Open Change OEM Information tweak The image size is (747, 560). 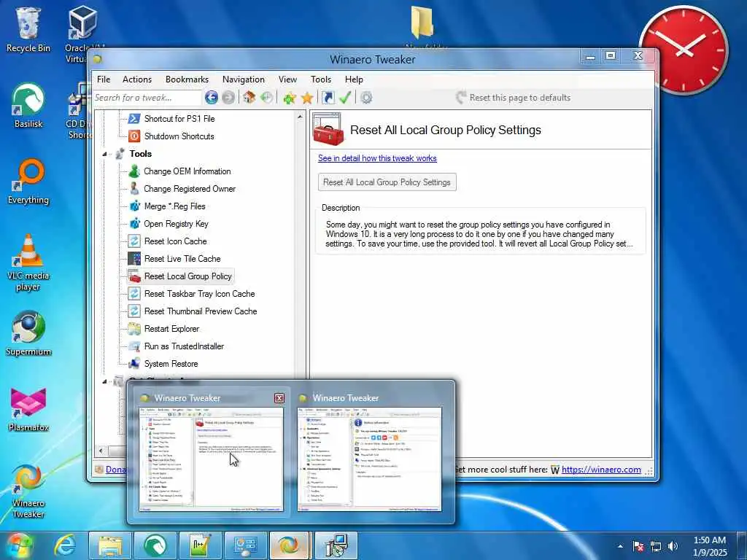tap(187, 171)
